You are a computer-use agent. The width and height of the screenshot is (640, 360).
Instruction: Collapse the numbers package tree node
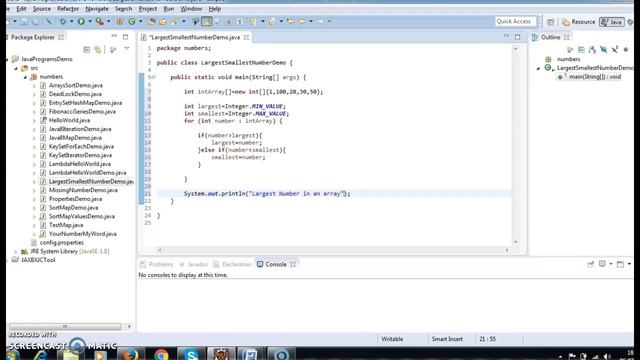(x=25, y=77)
